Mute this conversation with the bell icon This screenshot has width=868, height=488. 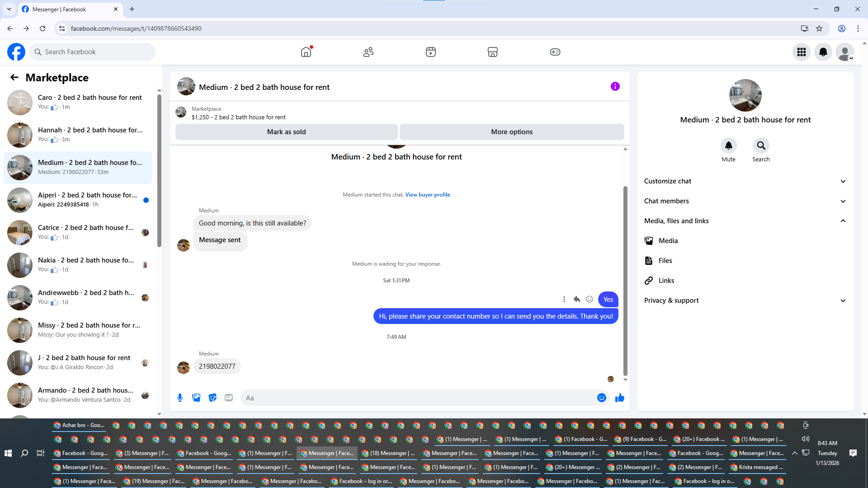pos(728,145)
